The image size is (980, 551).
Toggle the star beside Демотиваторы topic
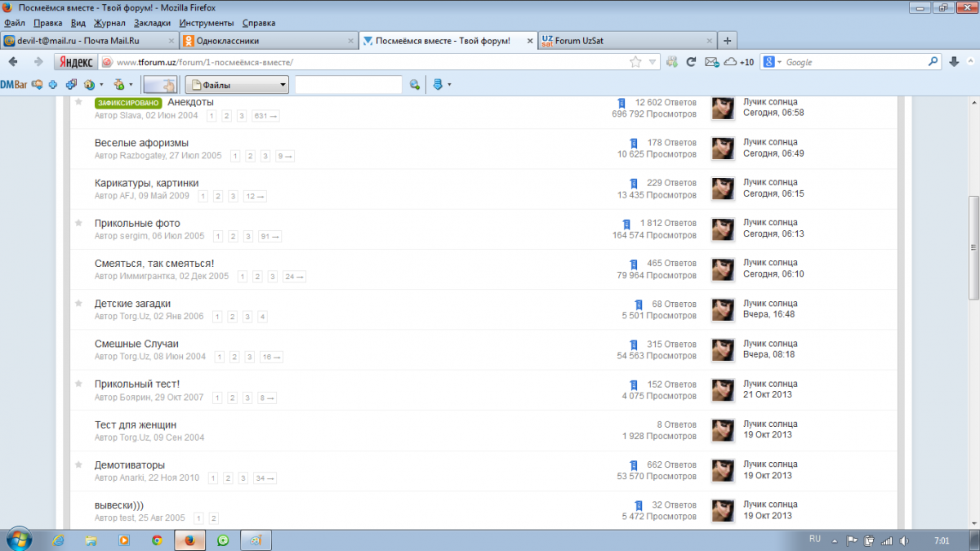tap(78, 464)
